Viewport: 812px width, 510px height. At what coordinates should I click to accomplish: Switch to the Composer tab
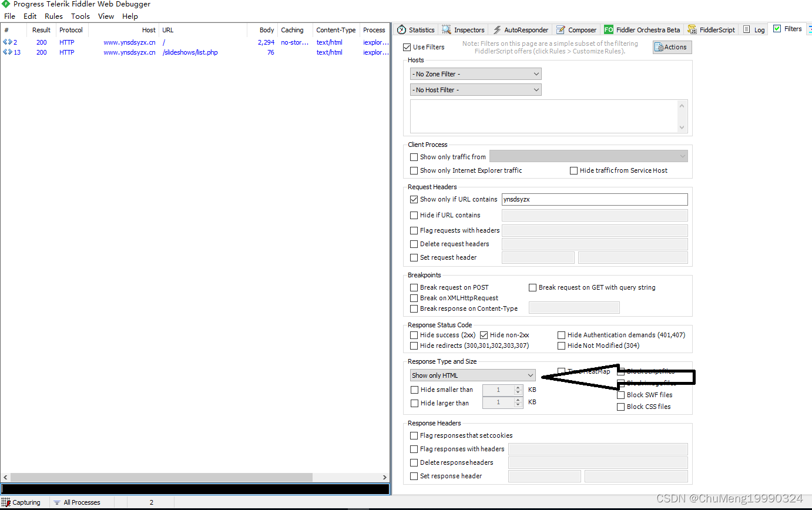(576, 30)
